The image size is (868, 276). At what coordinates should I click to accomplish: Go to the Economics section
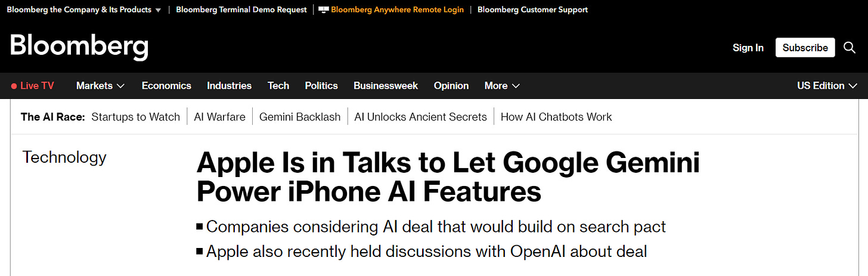coord(166,86)
